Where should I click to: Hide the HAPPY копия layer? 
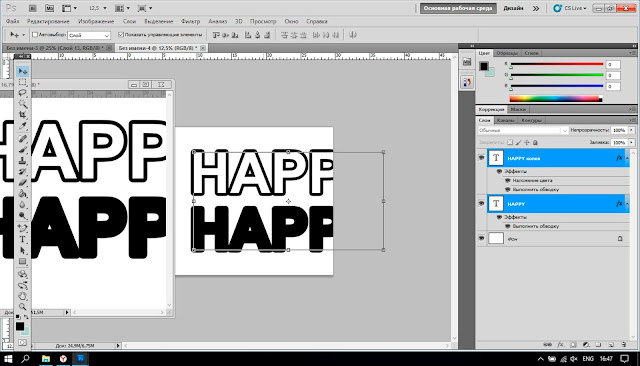(x=481, y=158)
